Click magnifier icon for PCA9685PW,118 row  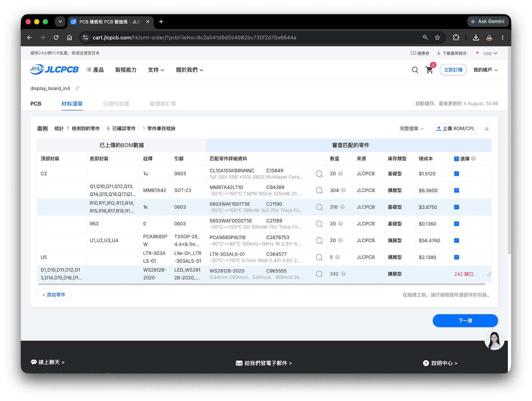(x=319, y=240)
